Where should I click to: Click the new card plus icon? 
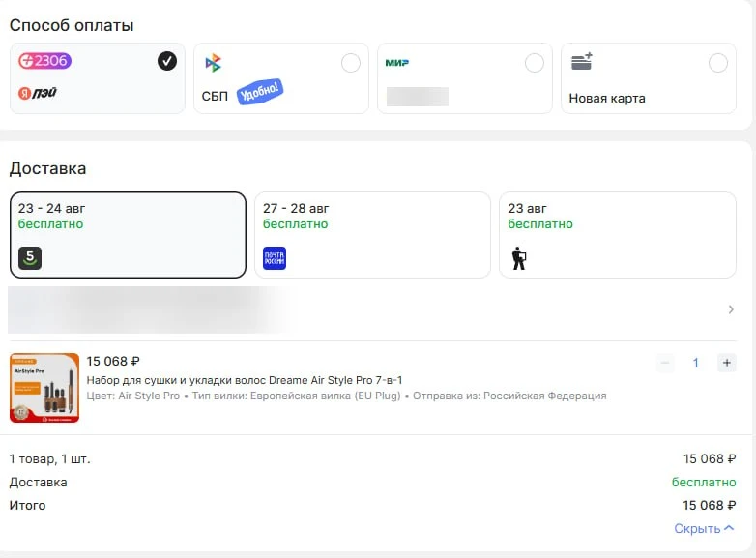pyautogui.click(x=581, y=61)
